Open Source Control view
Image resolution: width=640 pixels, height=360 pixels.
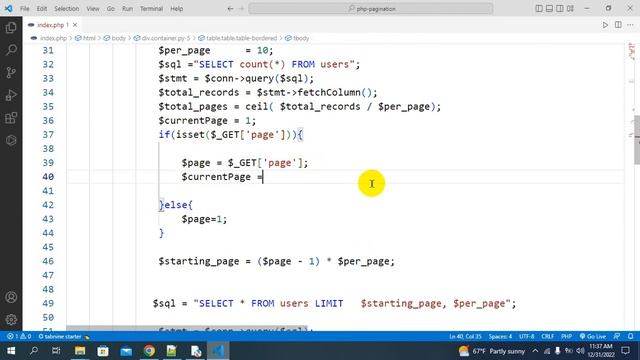(x=11, y=72)
